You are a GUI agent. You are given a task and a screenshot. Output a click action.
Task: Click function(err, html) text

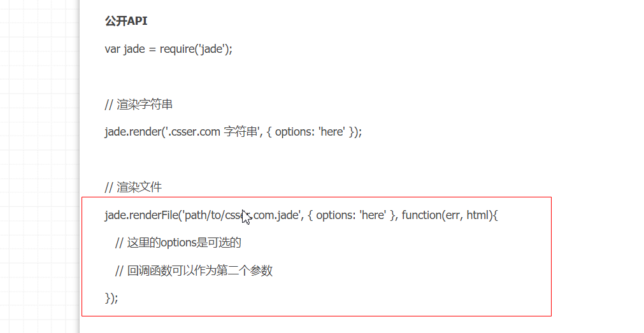(x=447, y=215)
